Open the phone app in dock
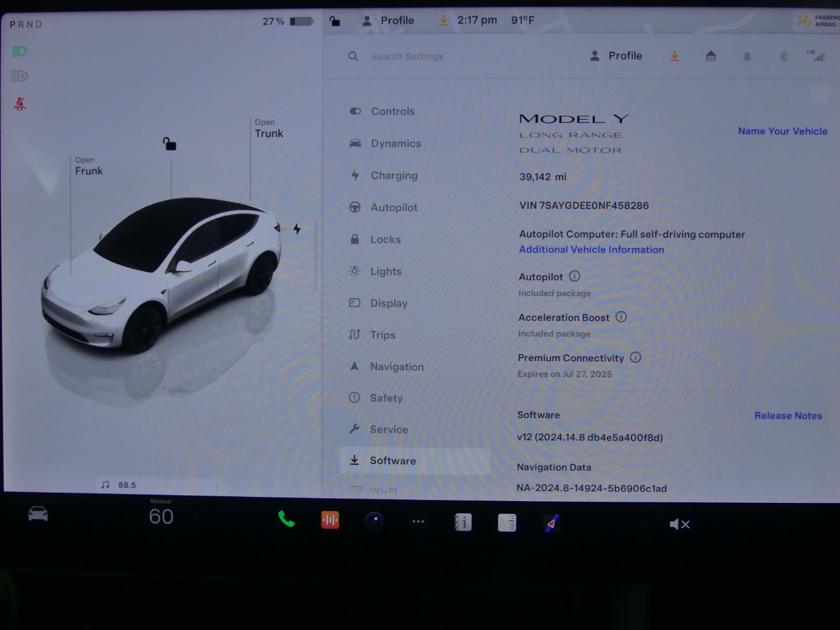 point(286,519)
